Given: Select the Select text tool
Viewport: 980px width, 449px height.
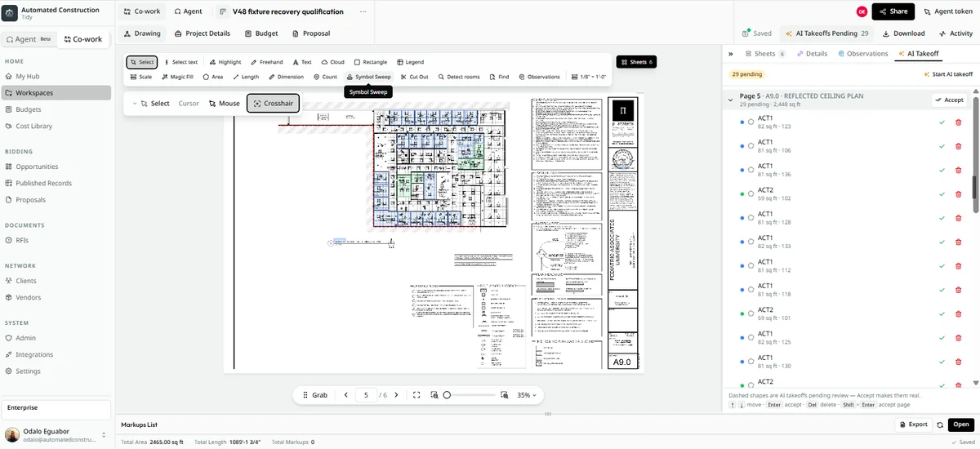Looking at the screenshot, I should pos(181,62).
